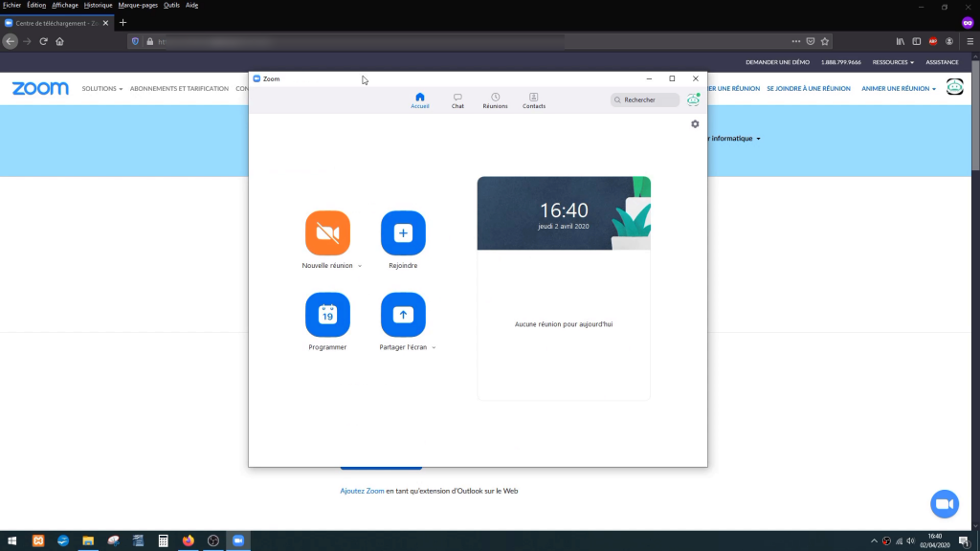Screen dimensions: 980x551
Task: Open Windows notification center
Action: click(x=965, y=541)
